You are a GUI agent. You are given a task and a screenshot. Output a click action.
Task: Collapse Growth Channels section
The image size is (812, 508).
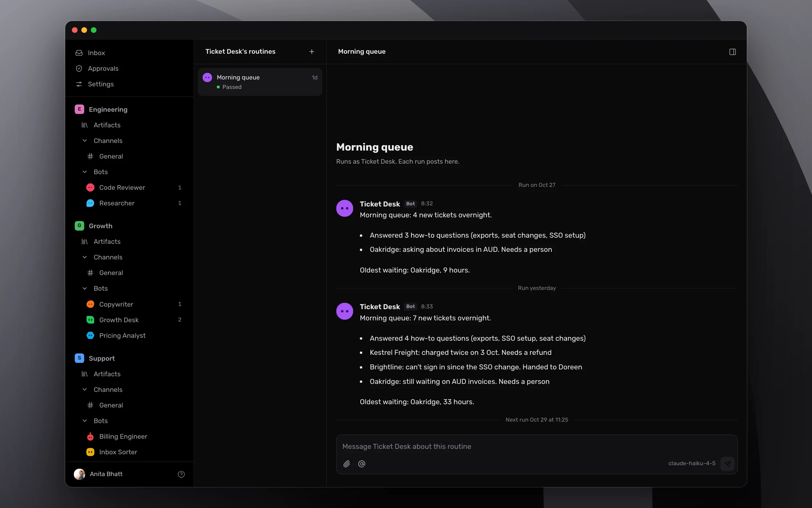pos(84,257)
